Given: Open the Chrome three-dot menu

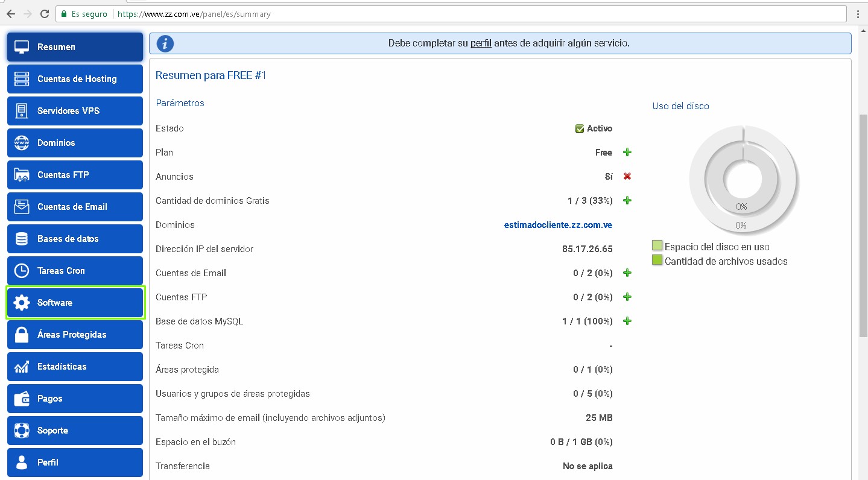Looking at the screenshot, I should click(x=858, y=13).
